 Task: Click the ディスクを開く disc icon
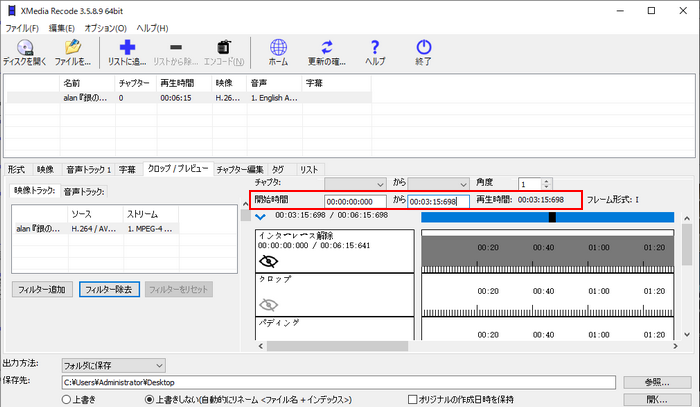[24, 47]
